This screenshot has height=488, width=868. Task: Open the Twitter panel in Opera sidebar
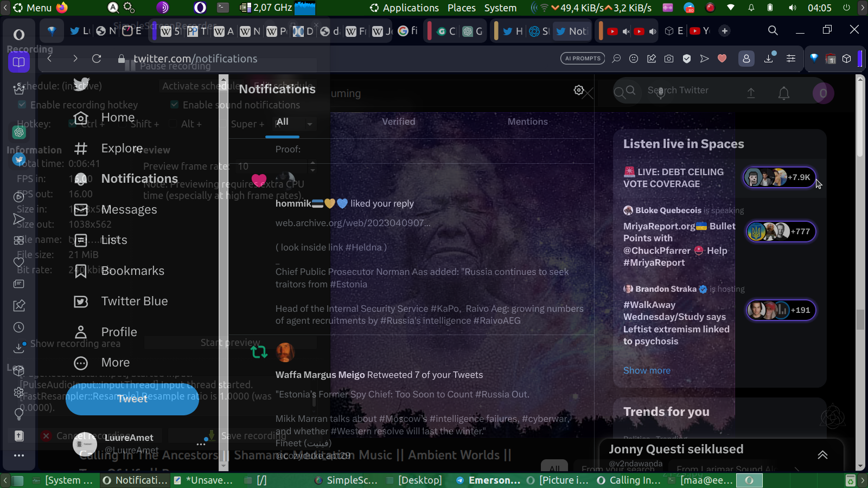(x=19, y=159)
